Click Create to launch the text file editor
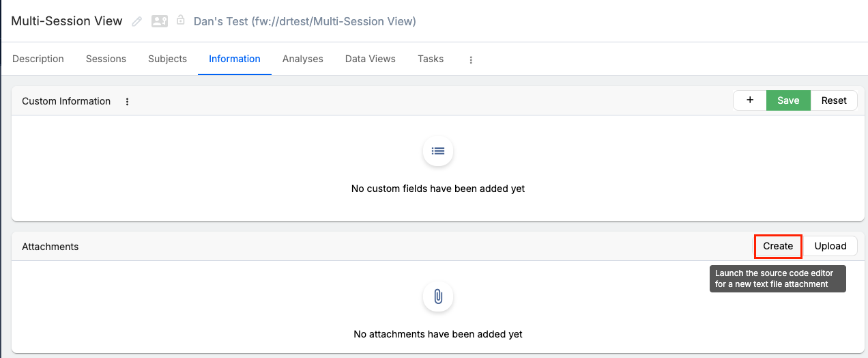The width and height of the screenshot is (868, 358). [778, 246]
